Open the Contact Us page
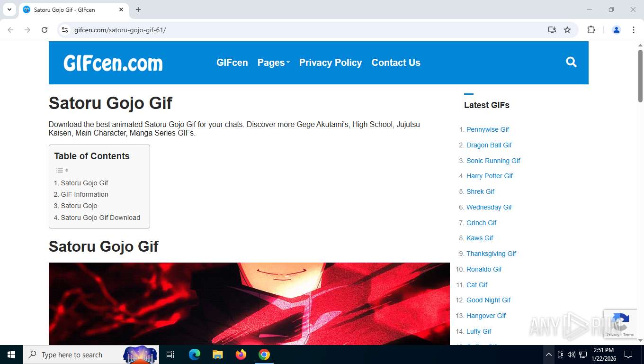 tap(396, 63)
